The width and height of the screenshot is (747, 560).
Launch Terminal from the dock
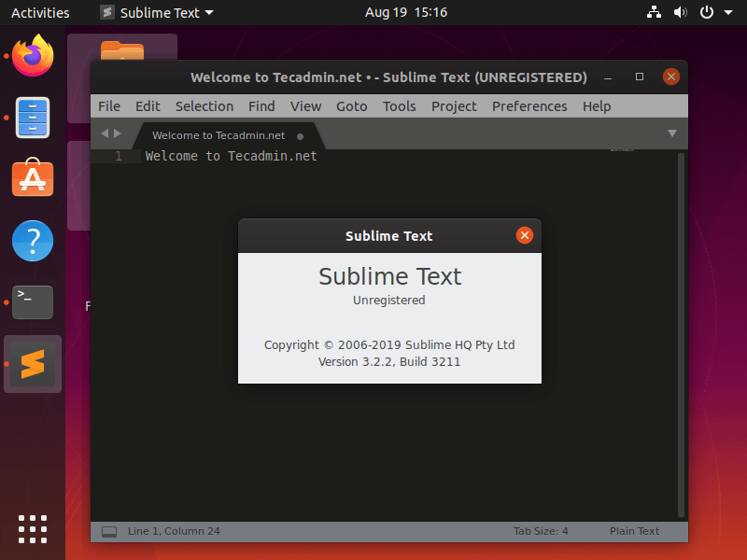coord(33,302)
